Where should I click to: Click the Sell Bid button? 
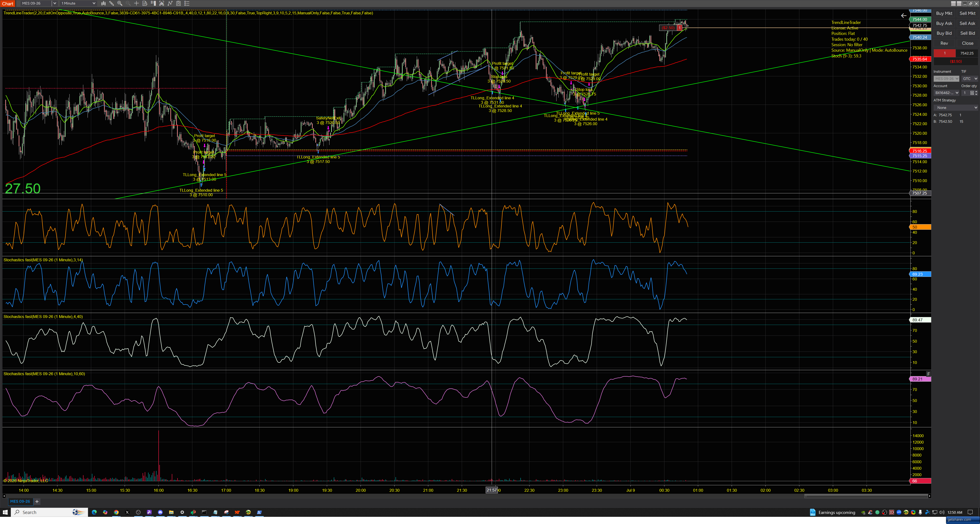point(968,33)
